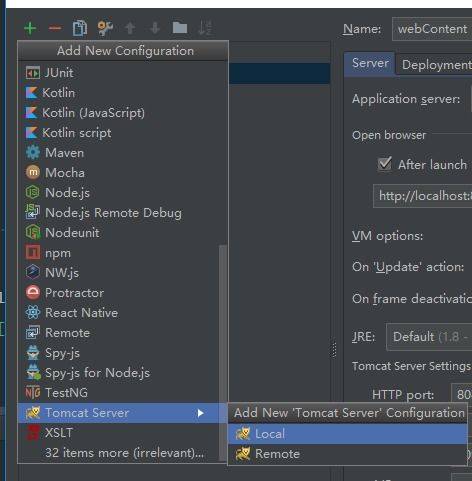
Task: Click the red minus Remove Configuration icon
Action: click(55, 28)
